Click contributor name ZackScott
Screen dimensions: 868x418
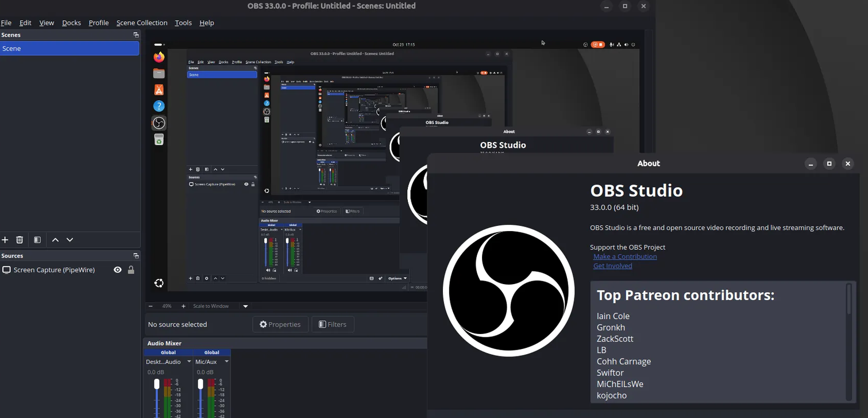pos(615,339)
